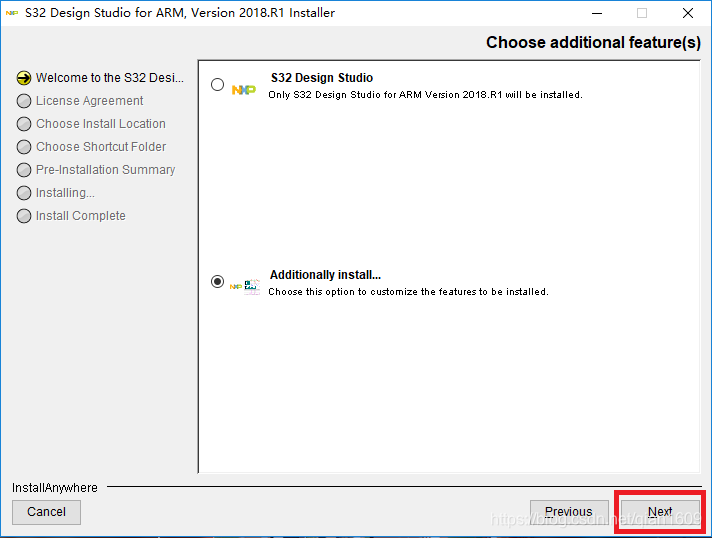Click the Pre-Installation Summary step label
Viewport: 712px width, 538px height.
coord(105,170)
